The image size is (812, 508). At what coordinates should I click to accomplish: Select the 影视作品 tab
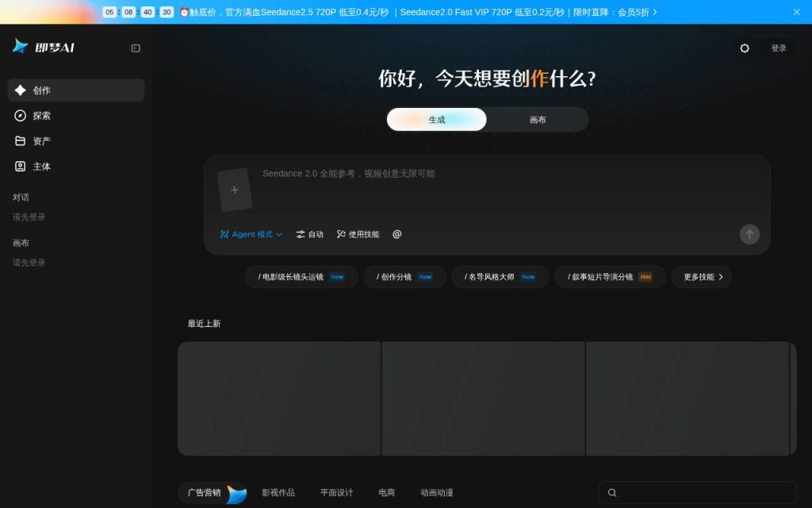(x=278, y=492)
